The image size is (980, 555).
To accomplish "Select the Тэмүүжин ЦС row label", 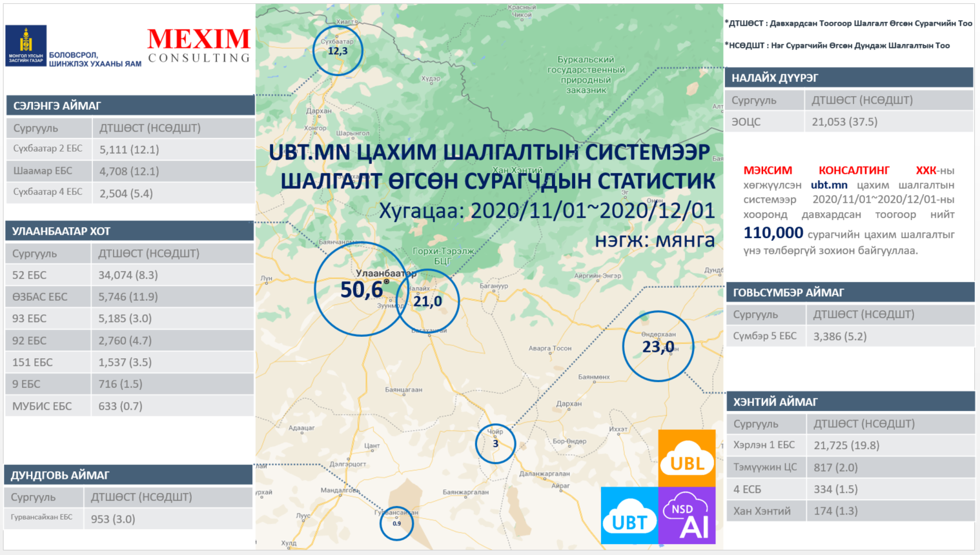I will (765, 467).
